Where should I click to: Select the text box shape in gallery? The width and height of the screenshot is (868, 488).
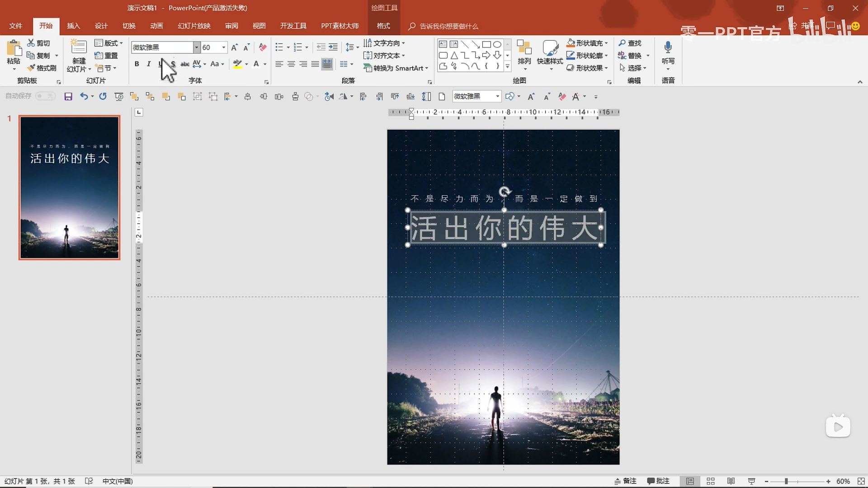coord(443,44)
